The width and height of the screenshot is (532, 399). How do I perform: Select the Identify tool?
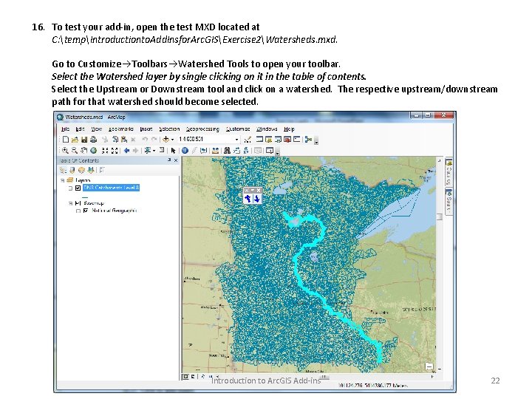[185, 150]
